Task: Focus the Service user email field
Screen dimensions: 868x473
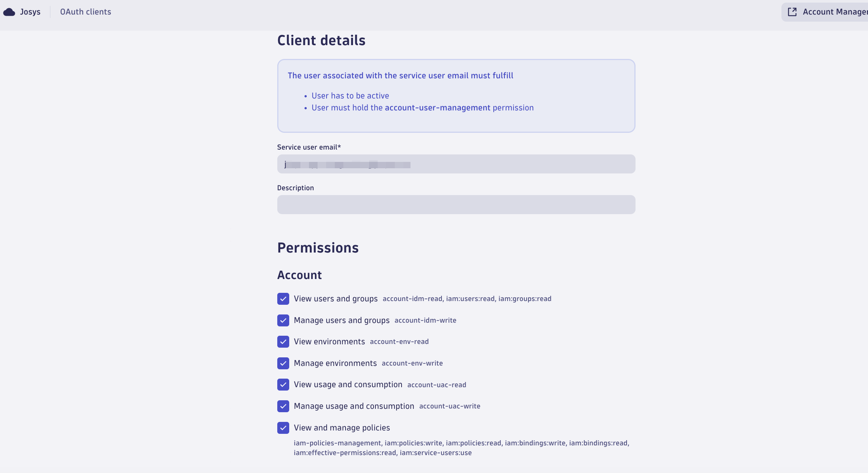Action: click(456, 164)
